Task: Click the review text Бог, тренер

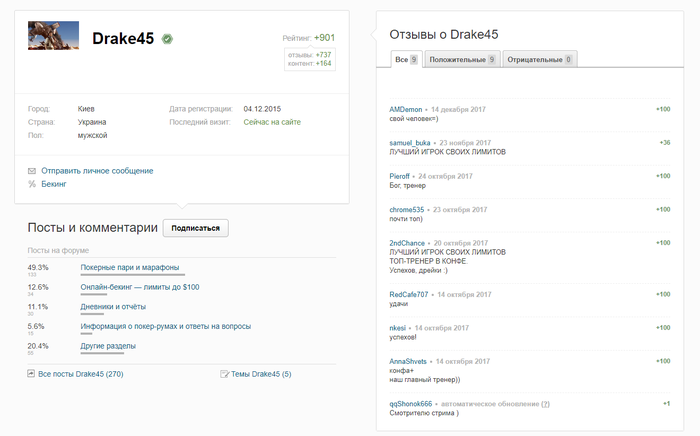Action: (x=408, y=185)
